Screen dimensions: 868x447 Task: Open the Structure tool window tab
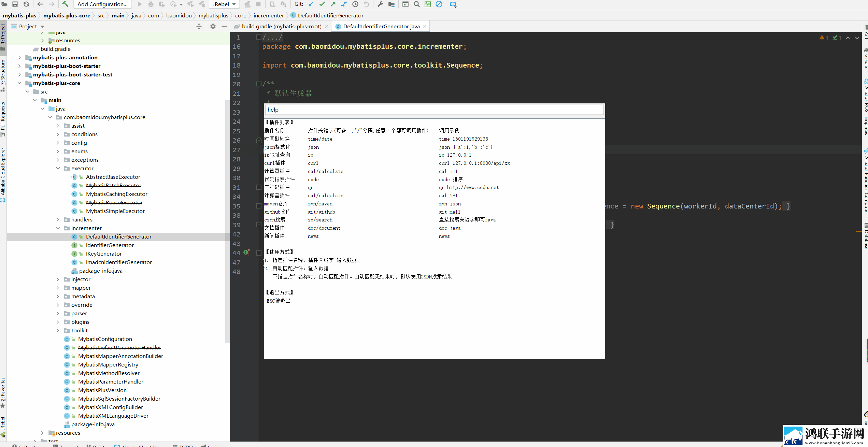click(3, 75)
